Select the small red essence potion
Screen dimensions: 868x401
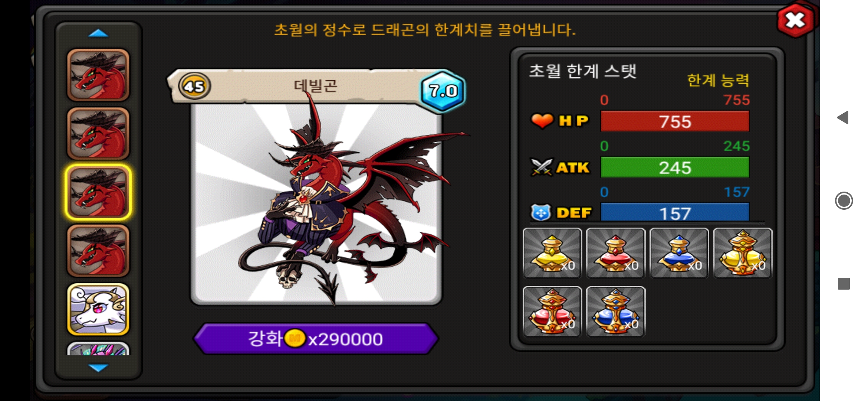[616, 253]
